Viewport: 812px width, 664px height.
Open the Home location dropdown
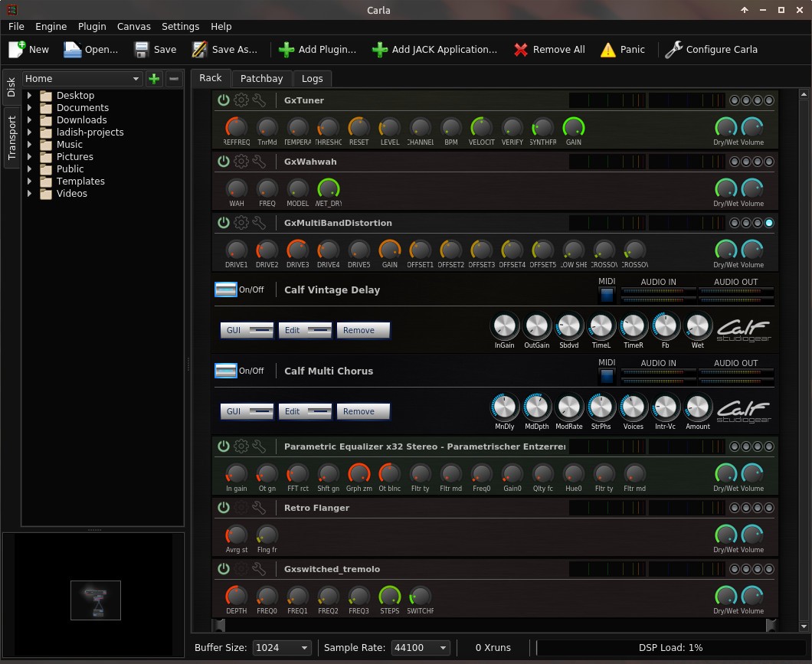point(82,79)
